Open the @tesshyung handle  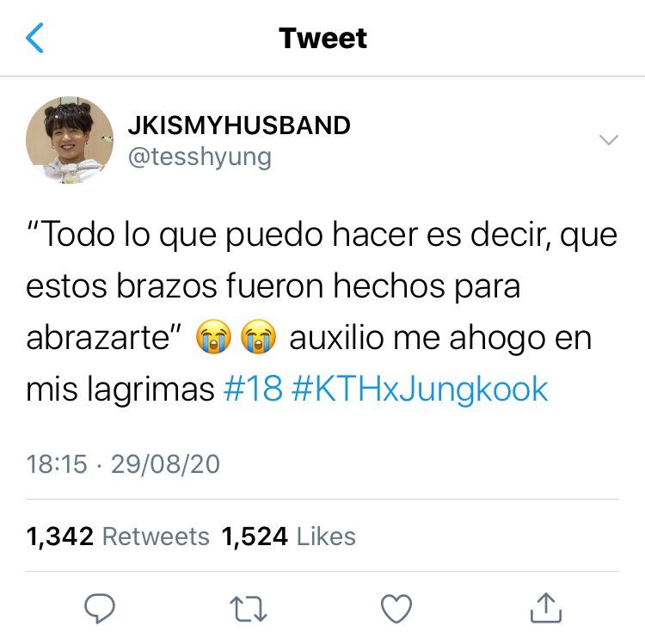(x=200, y=157)
